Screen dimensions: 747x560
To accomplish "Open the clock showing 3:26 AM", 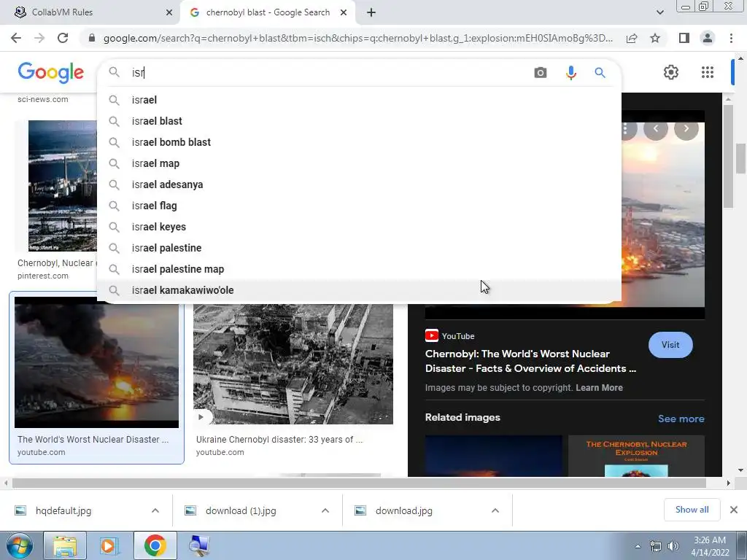I will [x=710, y=546].
